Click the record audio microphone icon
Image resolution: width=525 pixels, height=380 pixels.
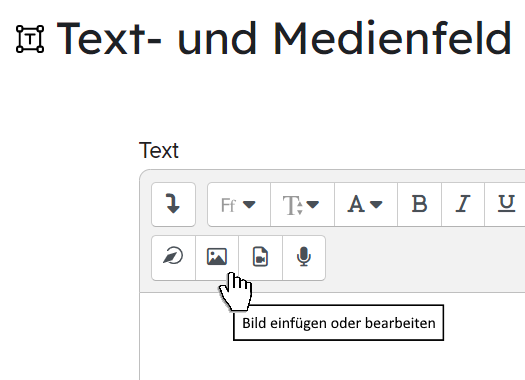(x=304, y=257)
